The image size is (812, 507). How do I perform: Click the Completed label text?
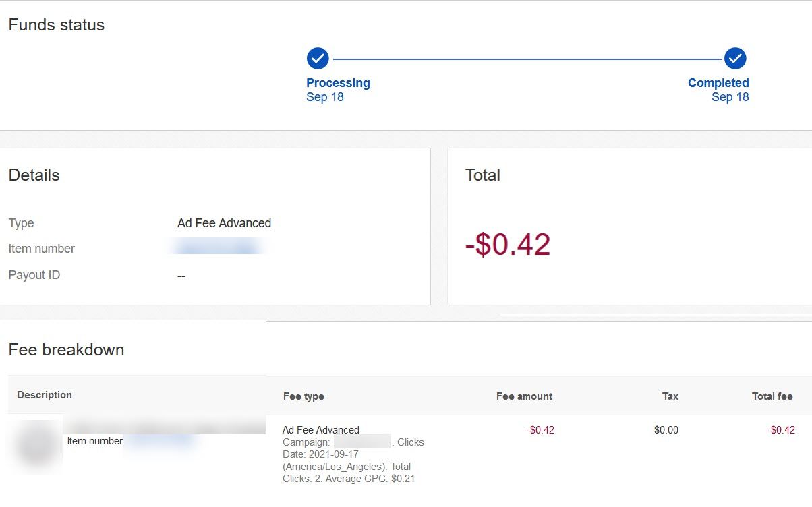[718, 83]
